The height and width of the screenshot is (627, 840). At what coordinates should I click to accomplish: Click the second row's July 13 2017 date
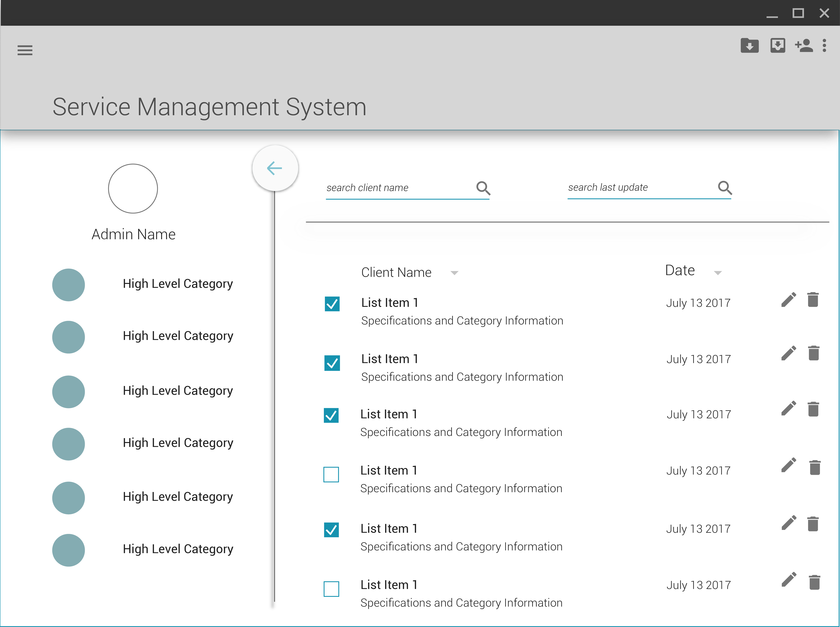pyautogui.click(x=699, y=359)
